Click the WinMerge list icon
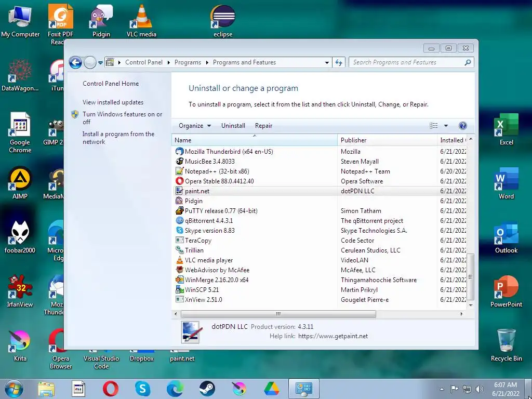Viewport: 532px width, 399px height. pos(179,280)
